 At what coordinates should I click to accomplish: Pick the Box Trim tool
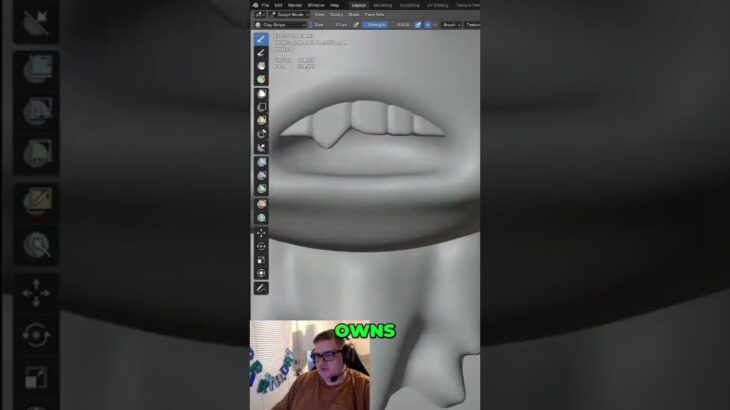(x=261, y=134)
